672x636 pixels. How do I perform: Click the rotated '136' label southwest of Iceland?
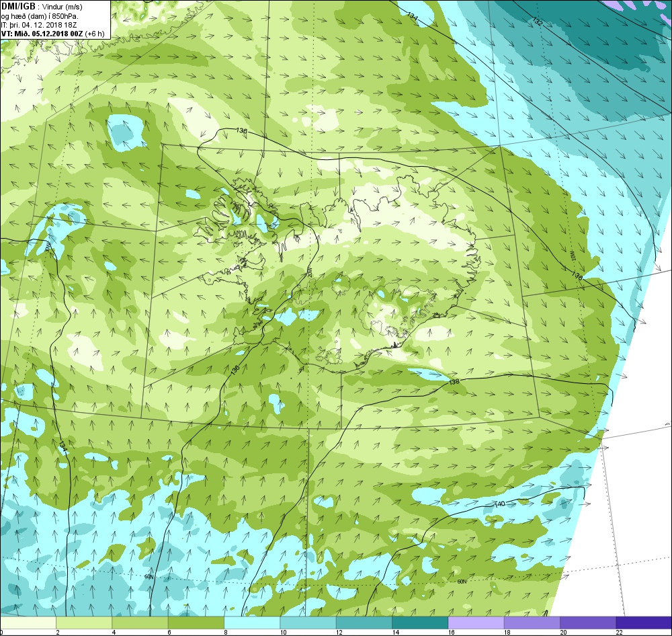(235, 371)
